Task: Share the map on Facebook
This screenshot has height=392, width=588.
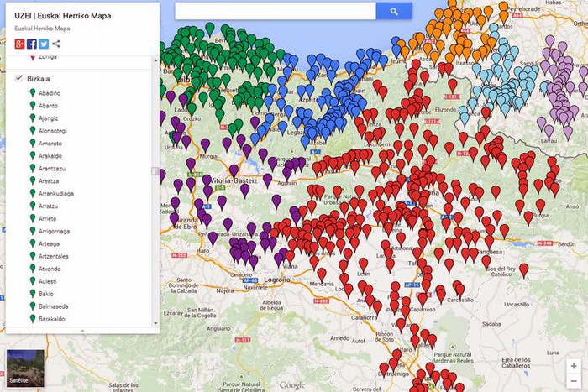Action: click(x=32, y=44)
